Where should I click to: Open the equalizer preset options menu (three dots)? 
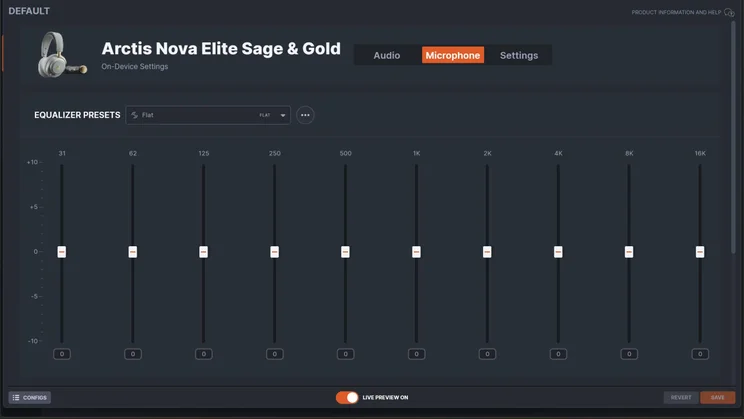(x=305, y=115)
